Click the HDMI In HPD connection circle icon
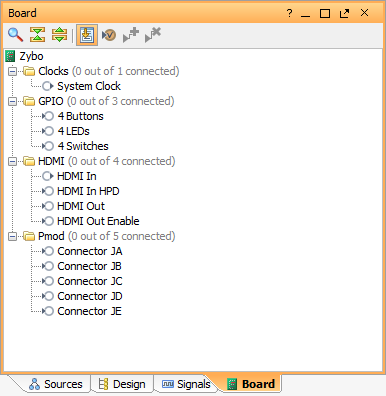Screen dimensions: 386x396 [x=48, y=191]
